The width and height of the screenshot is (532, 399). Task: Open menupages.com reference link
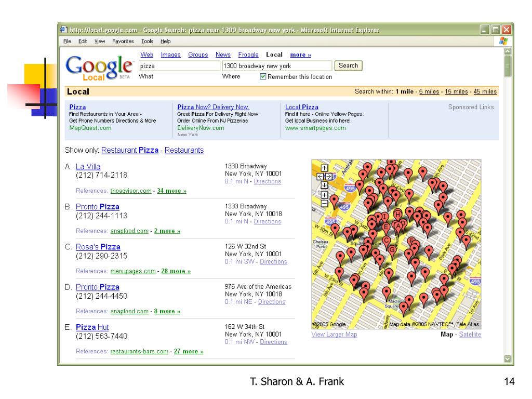133,271
